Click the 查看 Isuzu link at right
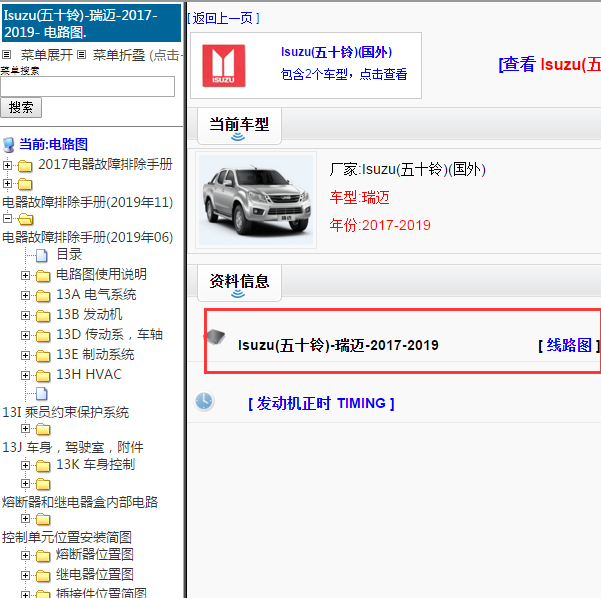Viewport: 601px width, 598px height. (x=550, y=64)
